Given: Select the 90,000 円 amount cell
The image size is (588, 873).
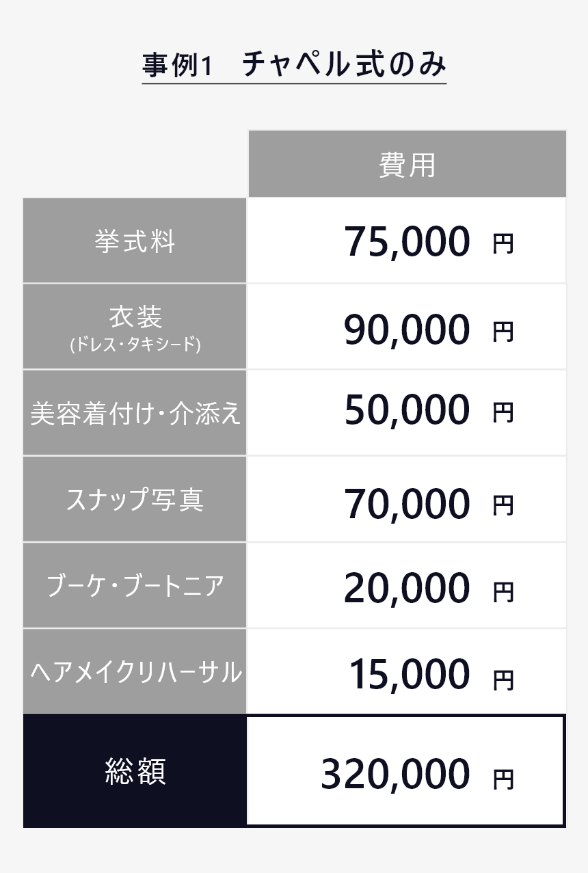Looking at the screenshot, I should [407, 327].
